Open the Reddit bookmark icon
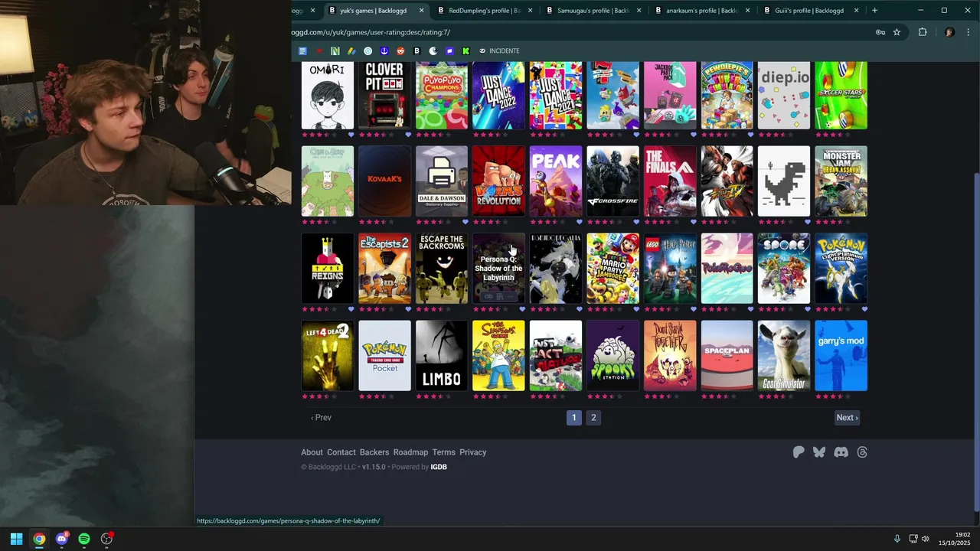The height and width of the screenshot is (551, 980). [400, 51]
